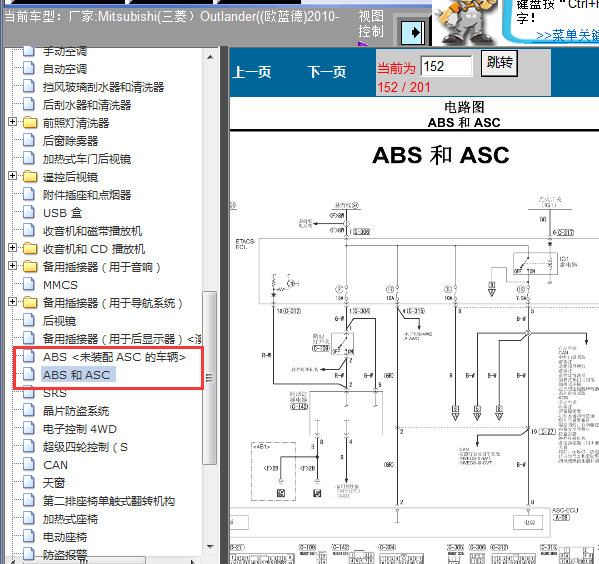Select ABS <未装配 ASC 的车辆> entry
The height and width of the screenshot is (564, 599).
click(114, 357)
